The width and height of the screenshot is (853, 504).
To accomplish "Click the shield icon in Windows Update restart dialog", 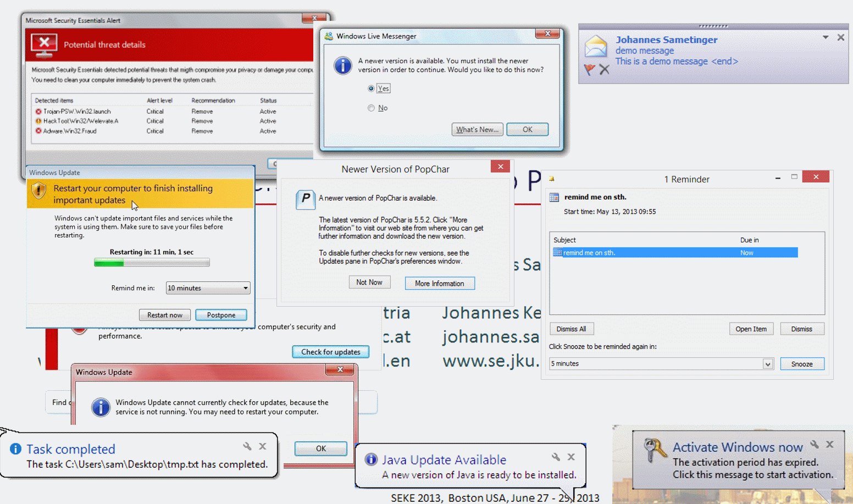I will (x=38, y=191).
